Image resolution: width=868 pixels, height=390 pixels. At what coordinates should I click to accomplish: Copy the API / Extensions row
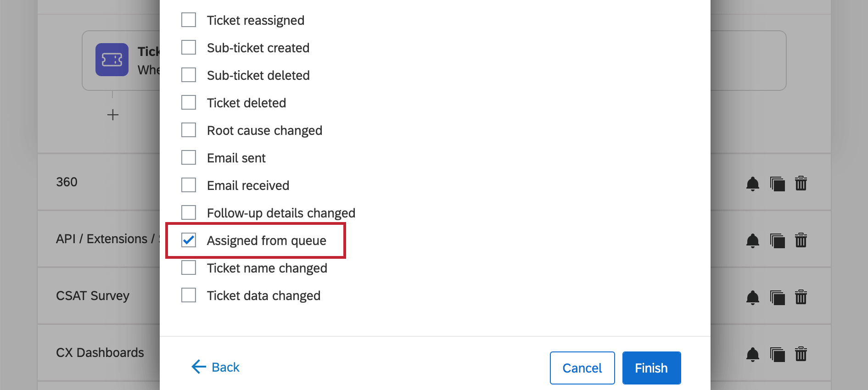pos(777,241)
